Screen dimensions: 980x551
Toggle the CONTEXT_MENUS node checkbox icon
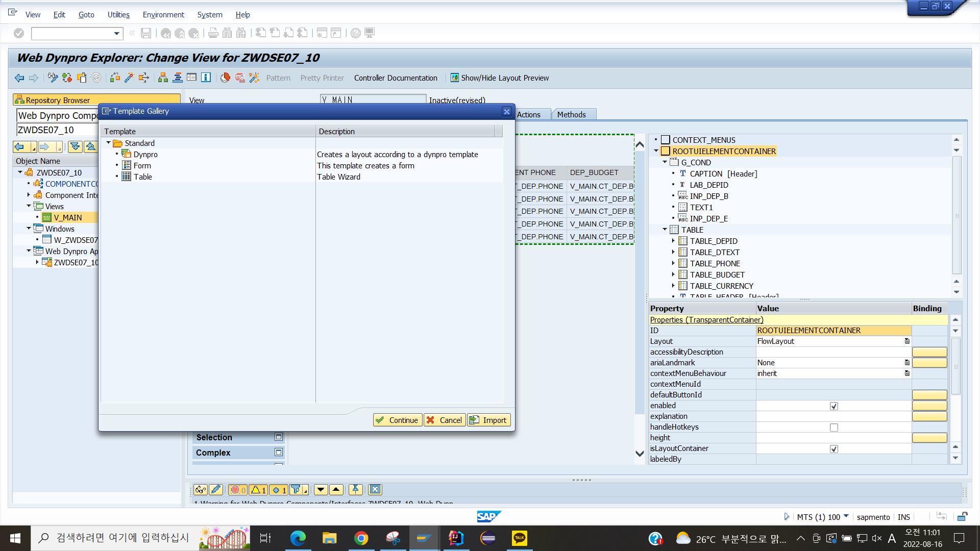click(x=666, y=140)
